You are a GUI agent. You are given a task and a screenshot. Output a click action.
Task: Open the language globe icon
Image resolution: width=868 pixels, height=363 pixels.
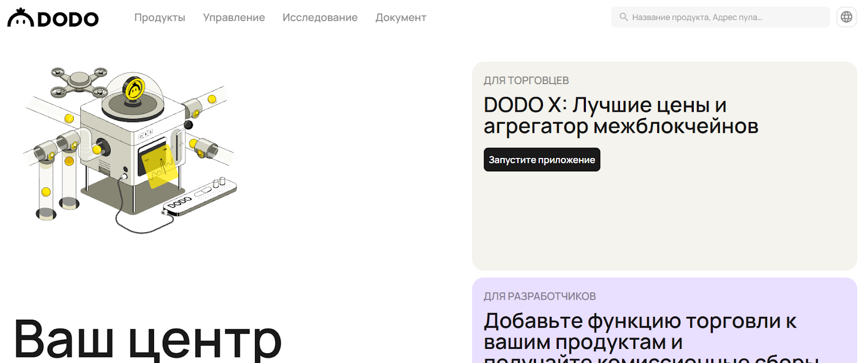pos(846,17)
